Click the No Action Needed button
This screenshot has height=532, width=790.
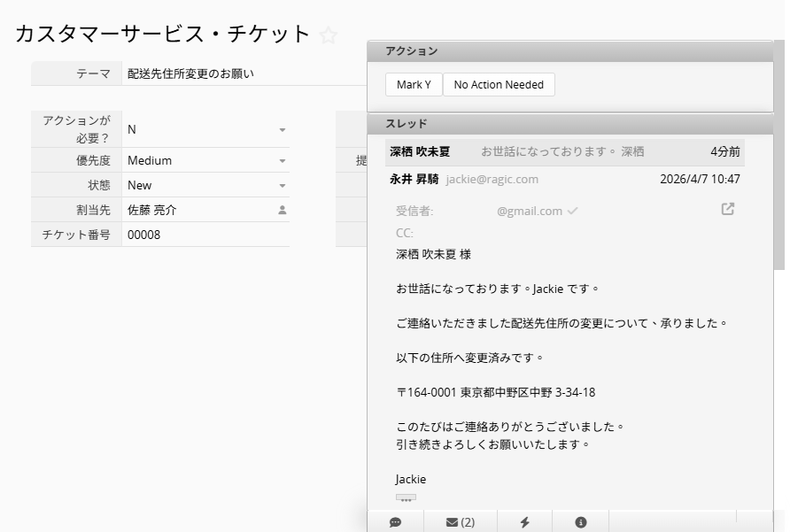pyautogui.click(x=499, y=85)
